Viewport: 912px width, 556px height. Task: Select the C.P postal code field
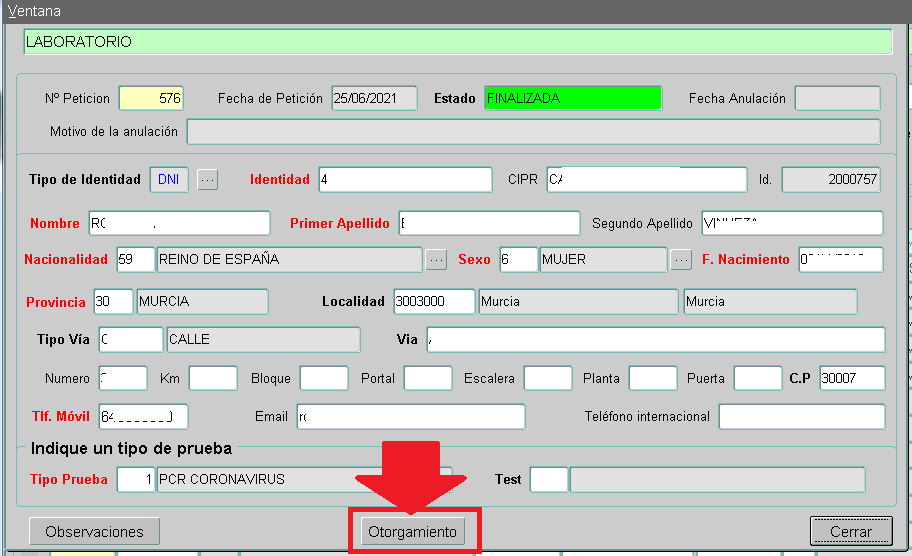(x=851, y=379)
